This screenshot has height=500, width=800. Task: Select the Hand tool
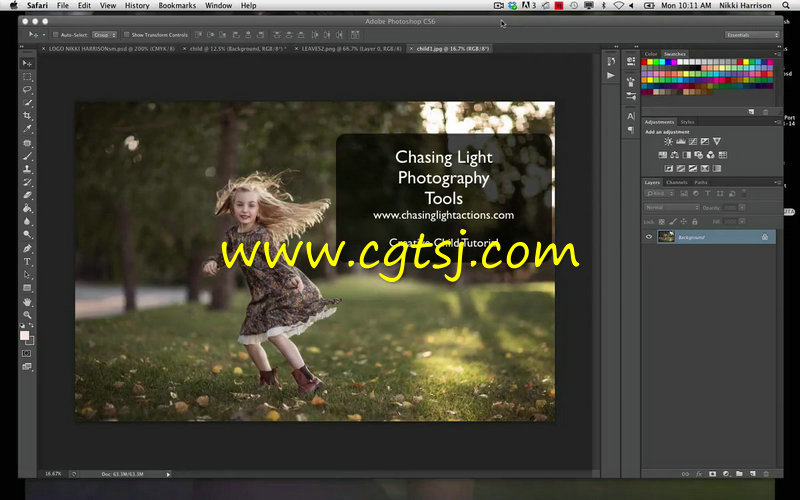[27, 302]
